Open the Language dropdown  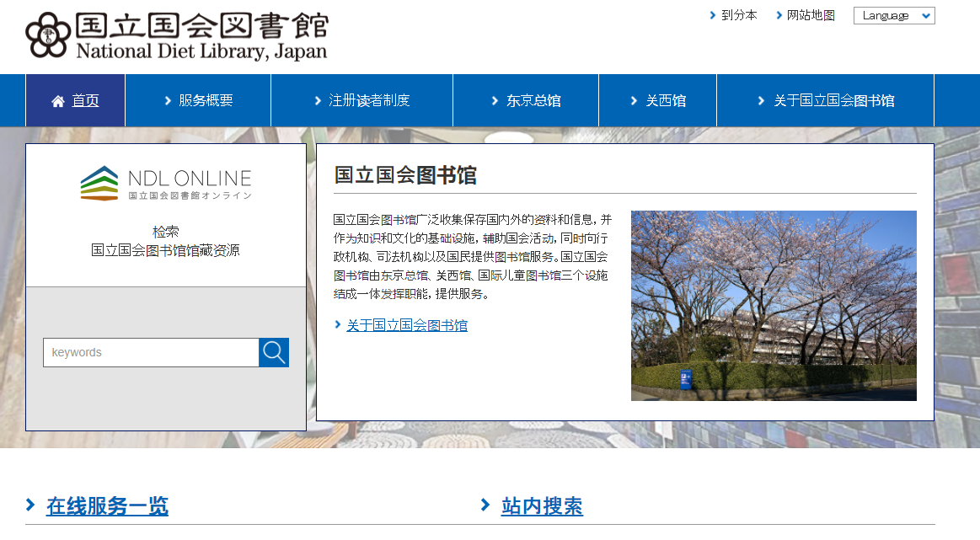point(894,15)
